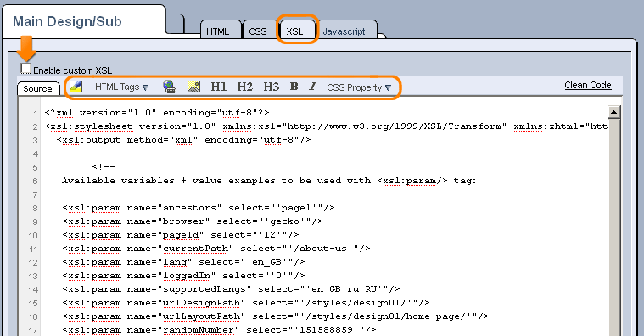Open the Source view tab
The width and height of the screenshot is (644, 336).
pyautogui.click(x=38, y=89)
